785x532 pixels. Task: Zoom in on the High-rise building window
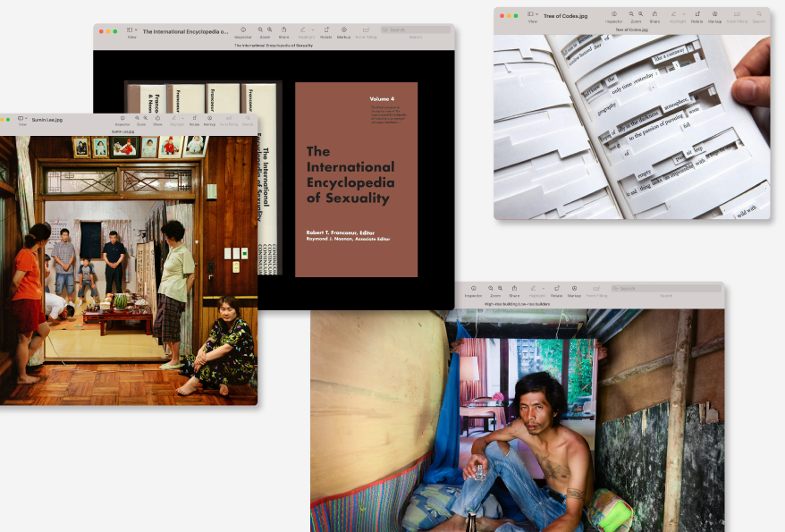[x=500, y=288]
